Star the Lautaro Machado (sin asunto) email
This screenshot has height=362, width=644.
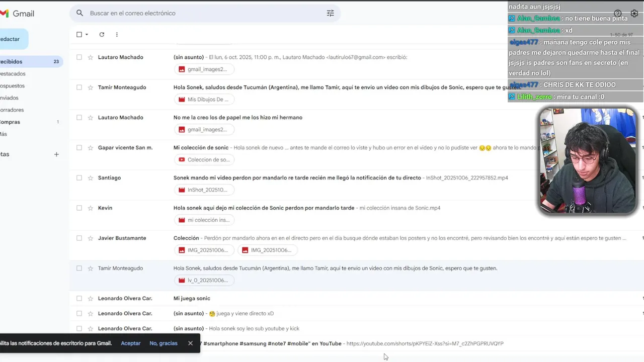coord(91,57)
